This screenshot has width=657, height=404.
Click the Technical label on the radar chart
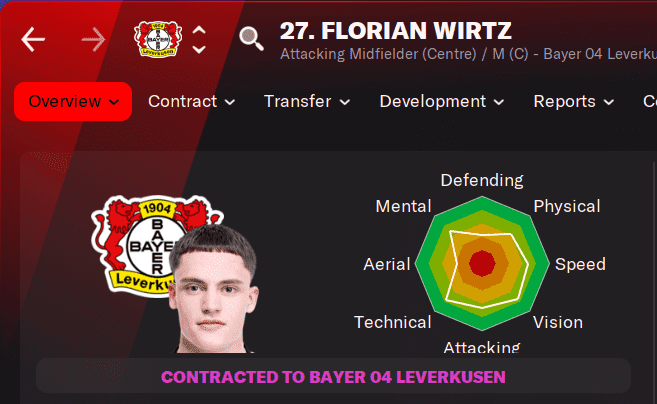pos(393,322)
